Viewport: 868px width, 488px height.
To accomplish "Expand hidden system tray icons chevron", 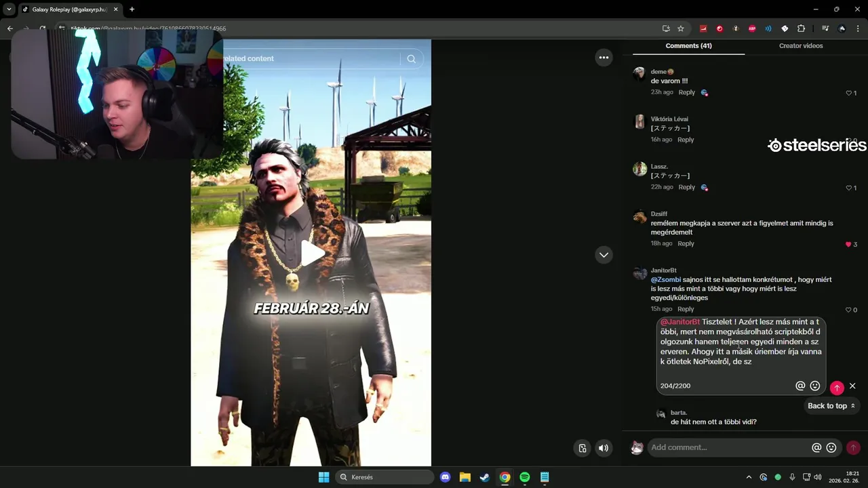I will click(x=749, y=477).
